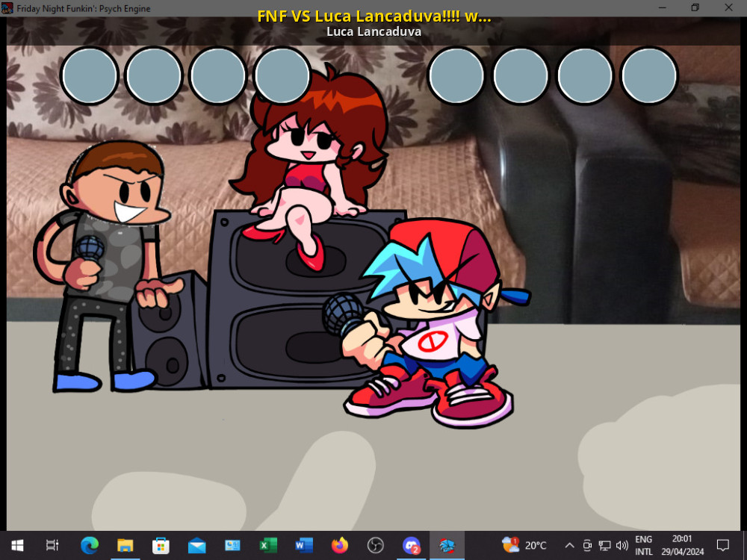Open the Windows Start menu
Image resolution: width=747 pixels, height=560 pixels.
click(16, 546)
